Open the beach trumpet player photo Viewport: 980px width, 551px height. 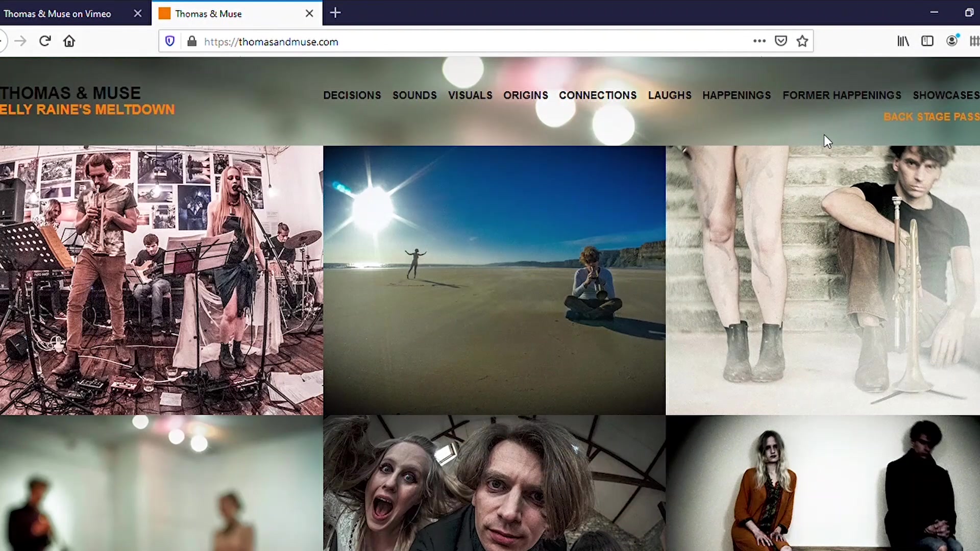coord(494,280)
